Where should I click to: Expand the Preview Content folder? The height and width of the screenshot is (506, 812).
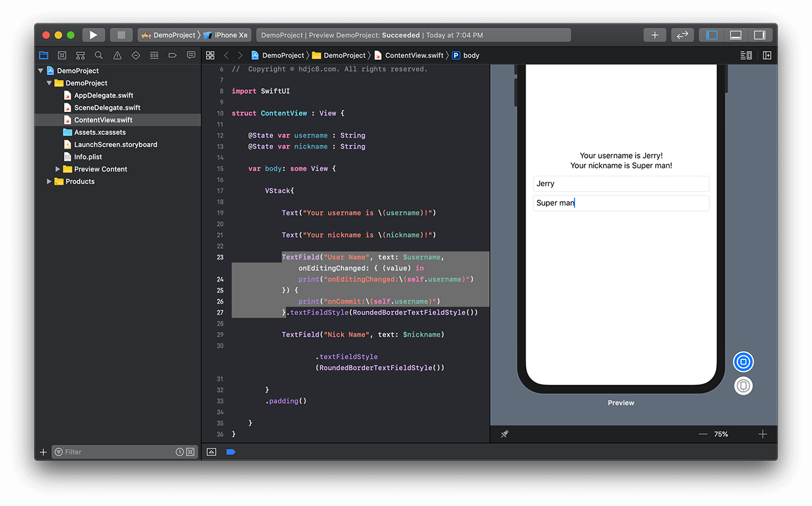pyautogui.click(x=58, y=169)
